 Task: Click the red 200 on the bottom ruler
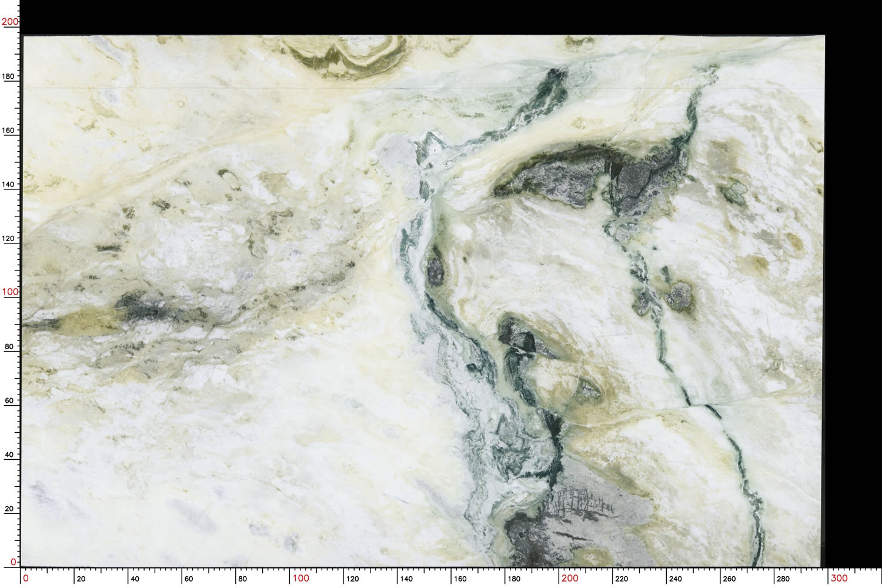click(x=569, y=578)
